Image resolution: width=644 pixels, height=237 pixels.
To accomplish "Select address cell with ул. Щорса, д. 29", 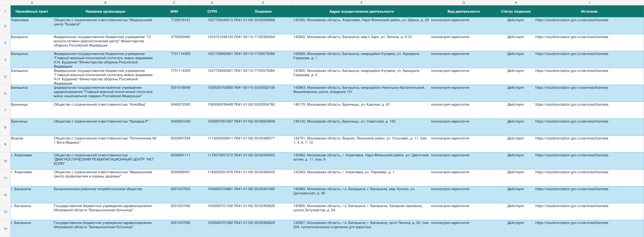I will 361,26.
